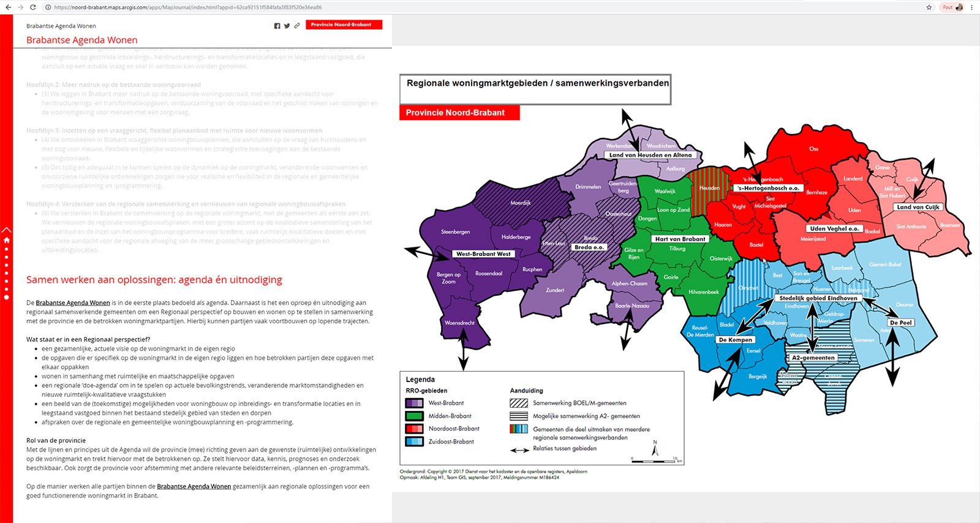Screen dimensions: 980x523
Task: Select the large active navigation dot at the bottom
Action: click(7, 297)
